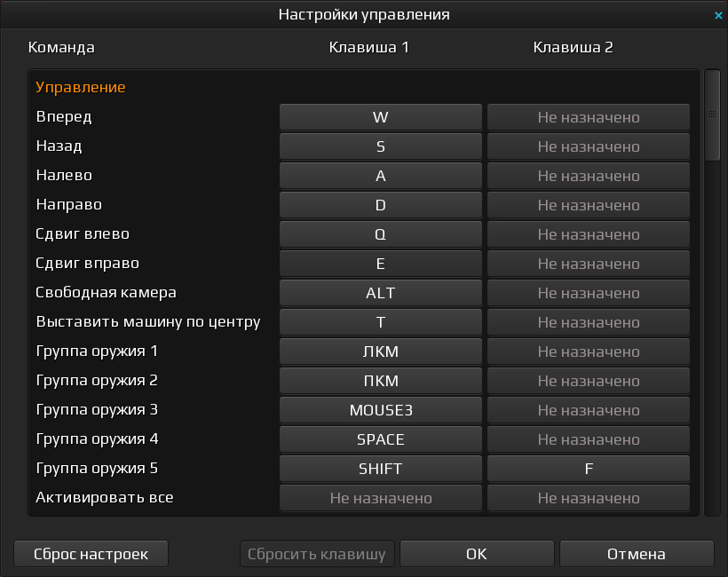
Task: Select the T key for Выставить машину по центру
Action: click(x=380, y=321)
